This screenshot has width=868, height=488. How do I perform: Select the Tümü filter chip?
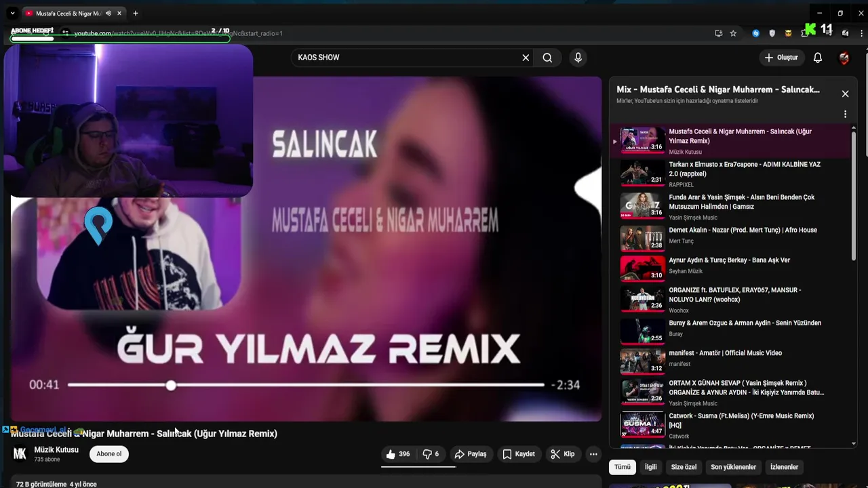pyautogui.click(x=622, y=467)
